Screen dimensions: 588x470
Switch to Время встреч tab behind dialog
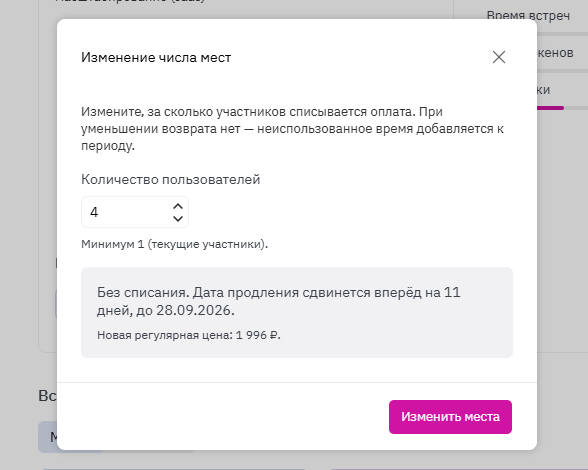528,15
